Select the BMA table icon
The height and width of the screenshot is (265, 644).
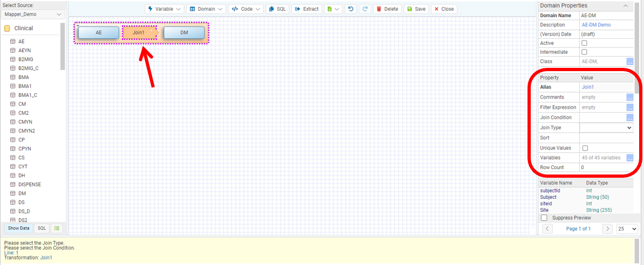[x=12, y=77]
